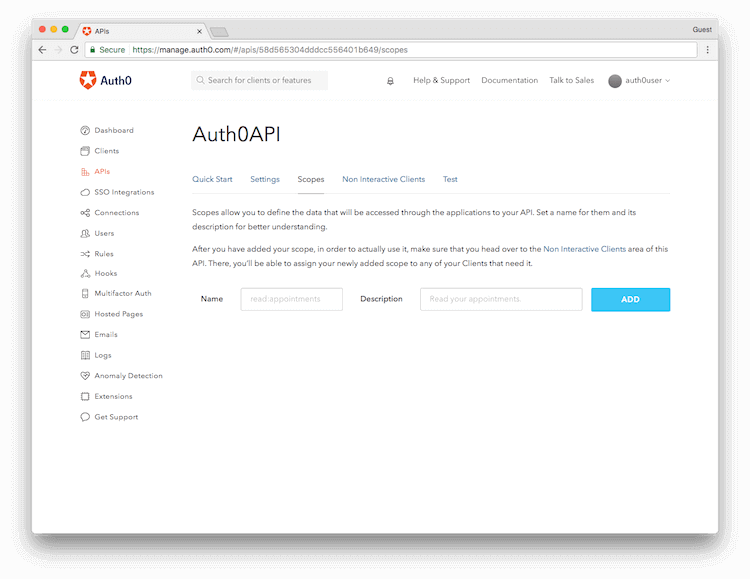Open notifications bell icon
750x579 pixels.
390,81
